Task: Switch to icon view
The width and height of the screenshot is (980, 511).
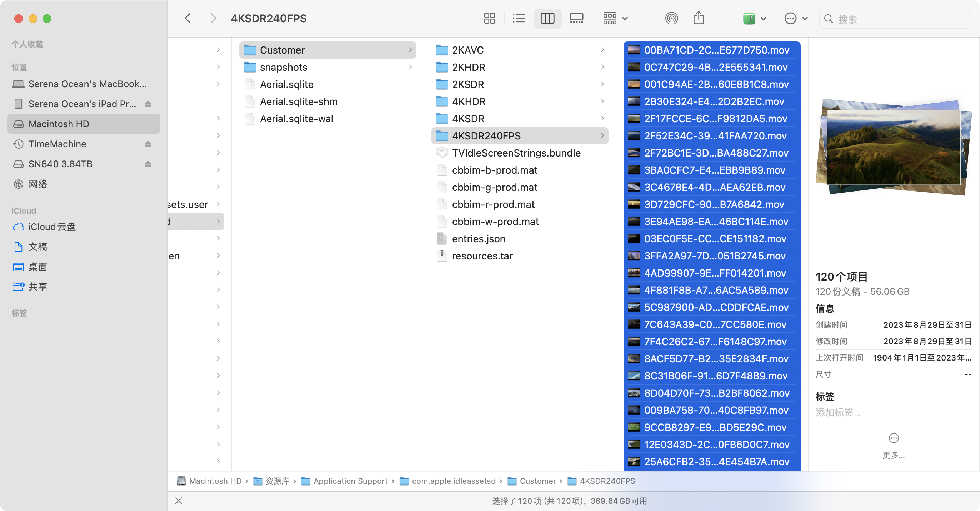Action: 490,18
